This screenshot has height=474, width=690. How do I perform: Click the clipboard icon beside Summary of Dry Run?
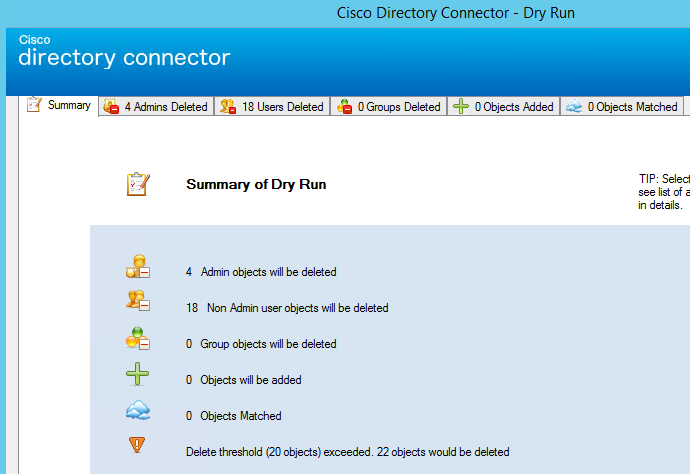(138, 184)
